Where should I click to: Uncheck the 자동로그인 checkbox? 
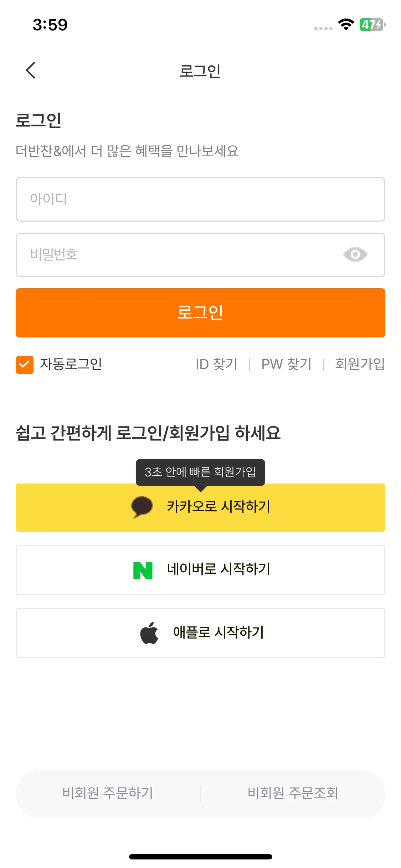(25, 365)
